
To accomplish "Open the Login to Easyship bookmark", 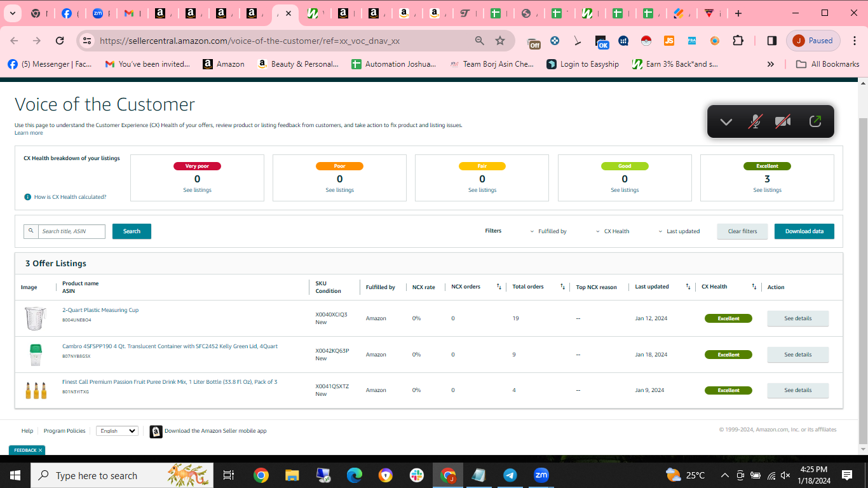I will tap(583, 64).
